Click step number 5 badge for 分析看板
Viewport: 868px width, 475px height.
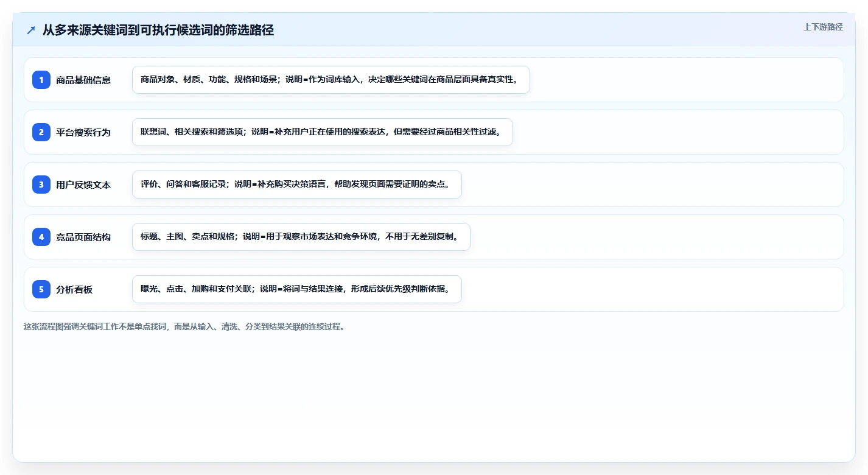41,289
